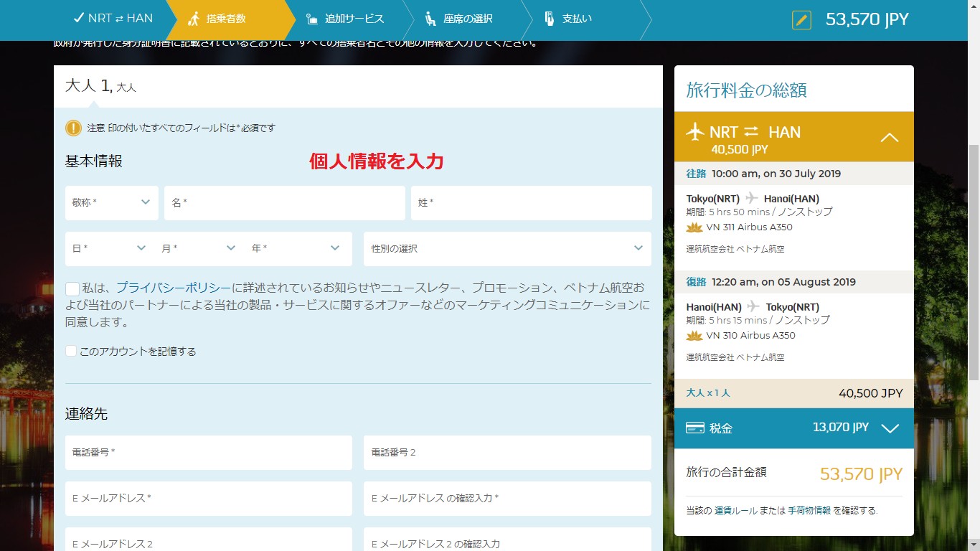The height and width of the screenshot is (551, 980).
Task: Click the 電話番号 phone number field
Action: [x=208, y=453]
